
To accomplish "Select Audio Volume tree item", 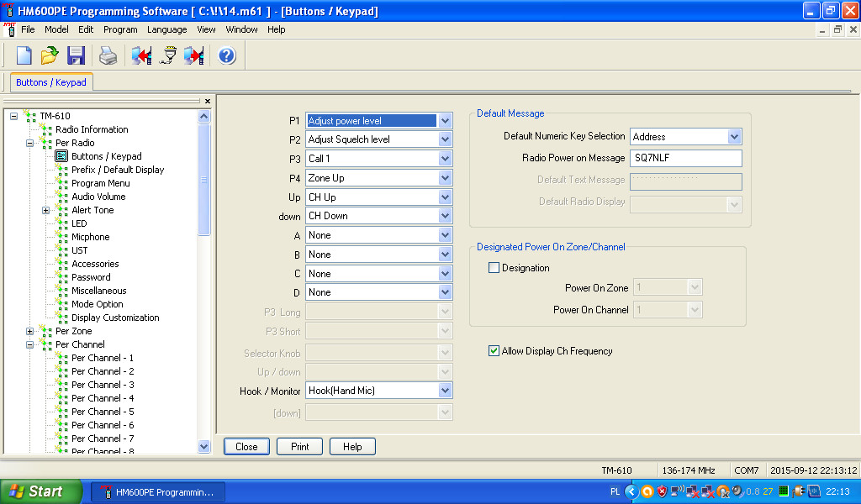I will pyautogui.click(x=98, y=197).
